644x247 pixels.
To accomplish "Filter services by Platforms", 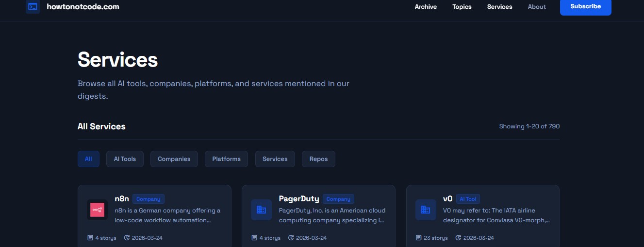I will tap(227, 159).
